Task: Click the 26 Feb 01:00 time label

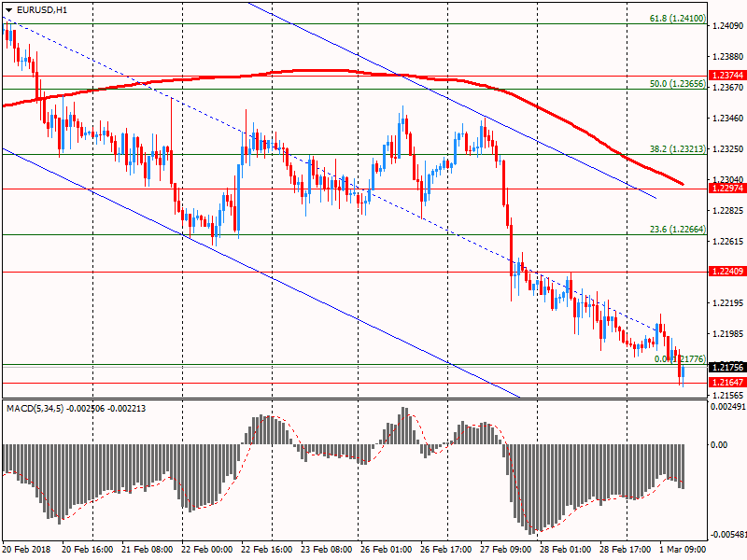Action: coord(387,551)
